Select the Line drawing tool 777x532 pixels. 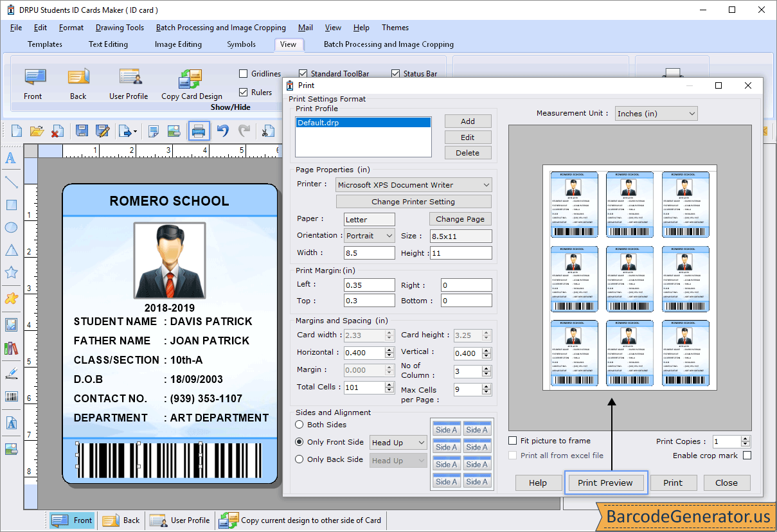point(11,181)
